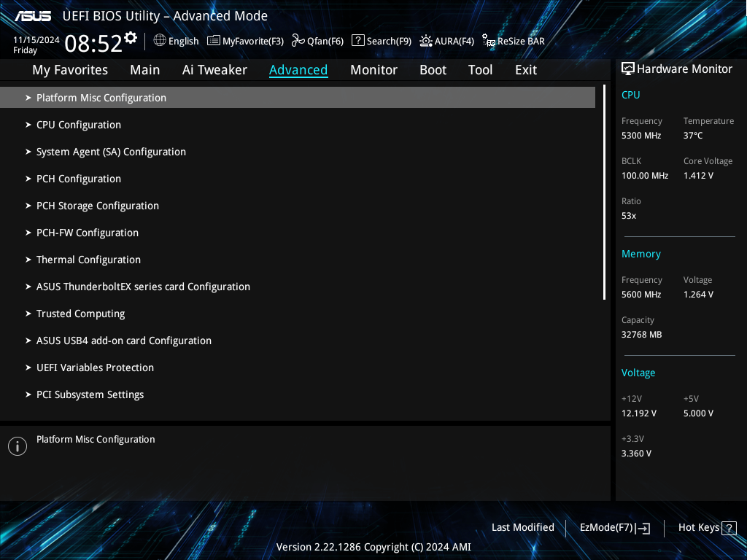Go to the Boot tab
Screen dimensions: 747x560
click(x=433, y=70)
